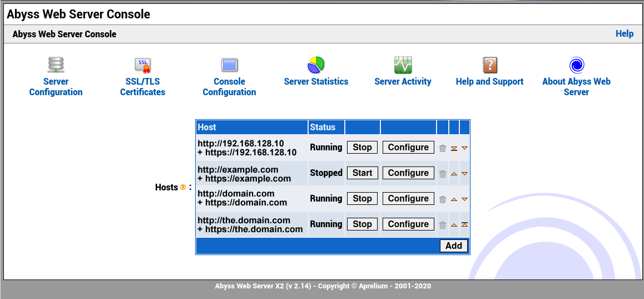Start the example.com host
The height and width of the screenshot is (299, 644).
click(x=362, y=173)
